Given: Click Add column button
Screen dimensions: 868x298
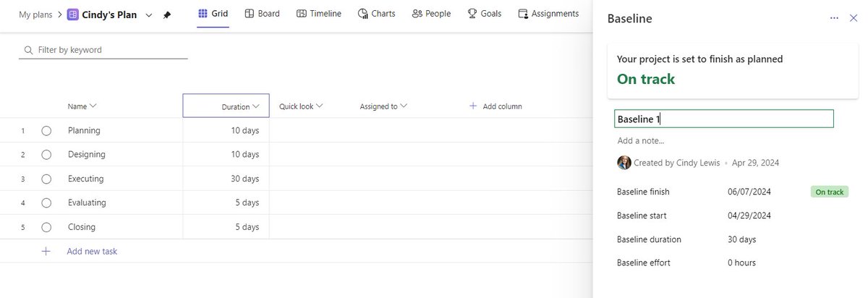Looking at the screenshot, I should point(495,106).
